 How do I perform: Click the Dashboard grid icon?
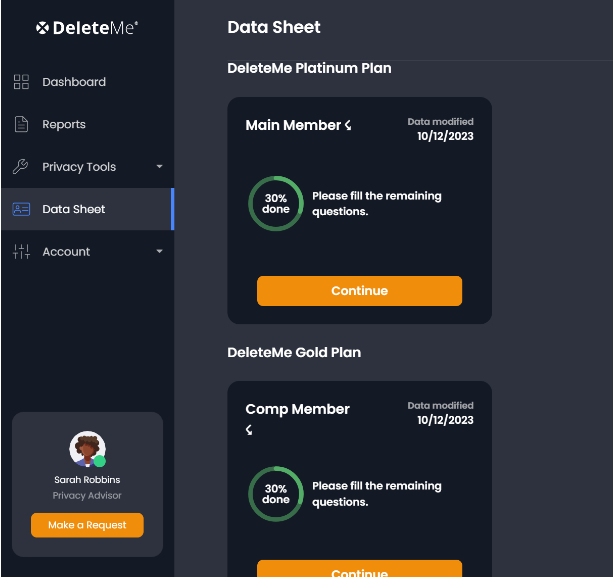(21, 82)
